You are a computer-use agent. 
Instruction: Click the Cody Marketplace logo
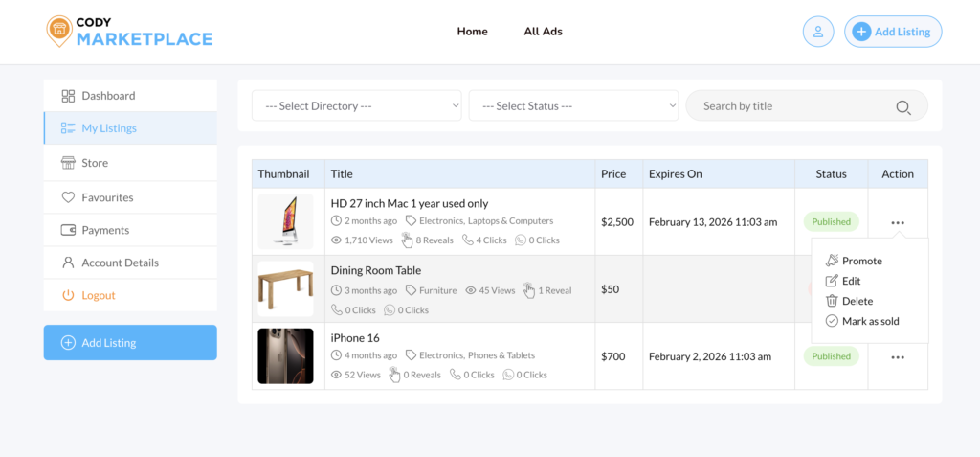(x=129, y=32)
